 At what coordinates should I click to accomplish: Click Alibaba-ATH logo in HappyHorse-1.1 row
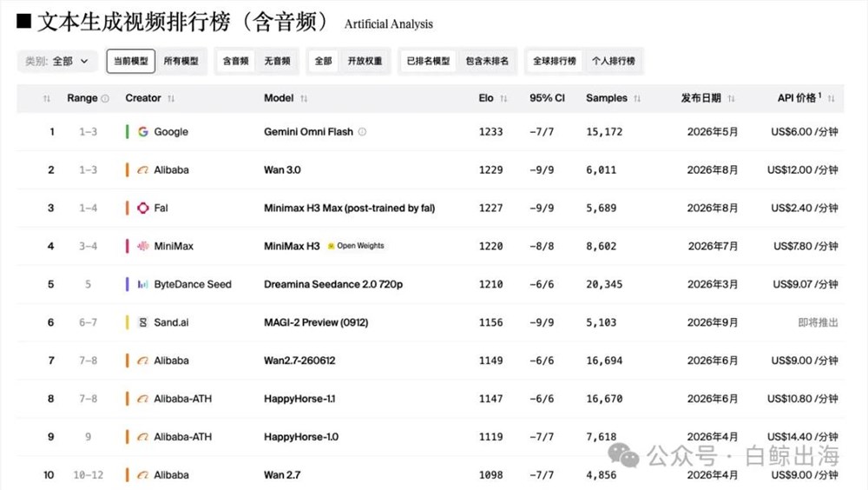[143, 399]
